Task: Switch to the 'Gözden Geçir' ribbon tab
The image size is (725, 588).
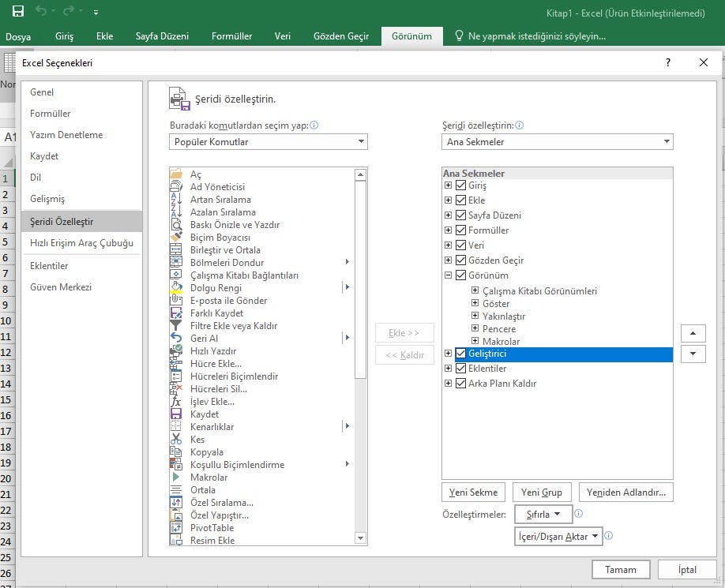Action: click(341, 36)
